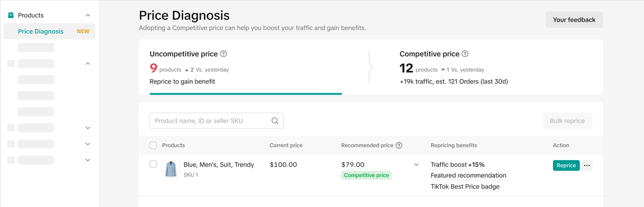Collapse the second sidebar menu group
The image size is (644, 207).
tap(88, 63)
